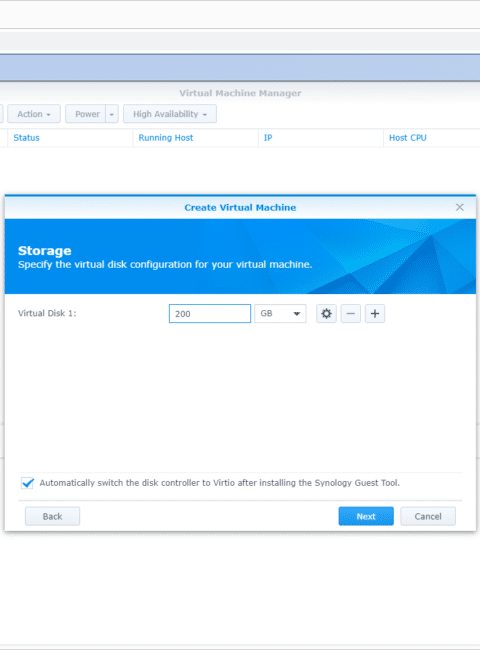Open the GB size unit dropdown

280,314
